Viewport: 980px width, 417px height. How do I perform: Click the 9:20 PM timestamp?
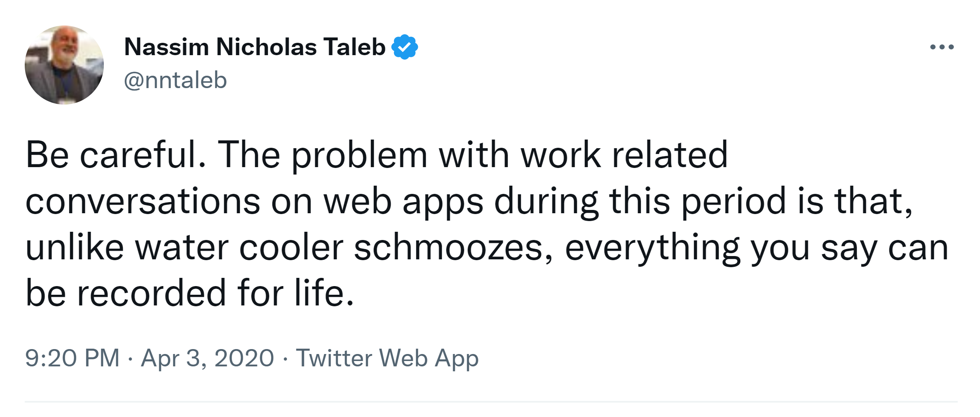point(72,358)
